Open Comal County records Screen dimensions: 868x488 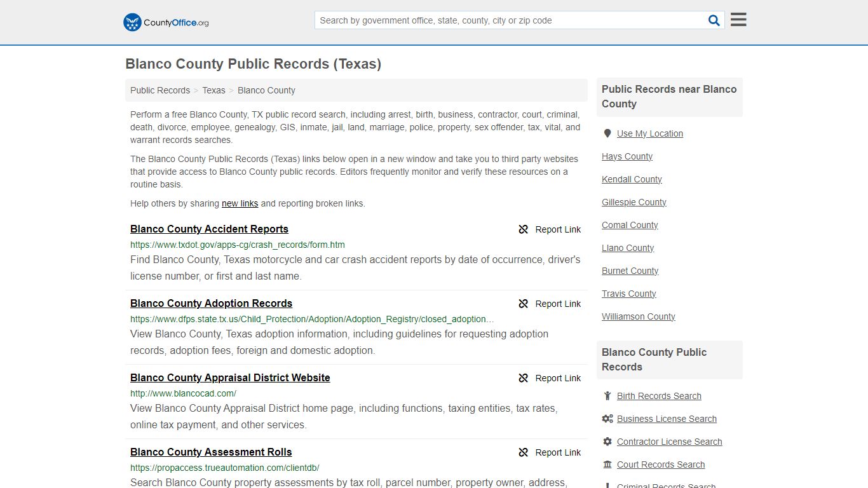pos(630,225)
